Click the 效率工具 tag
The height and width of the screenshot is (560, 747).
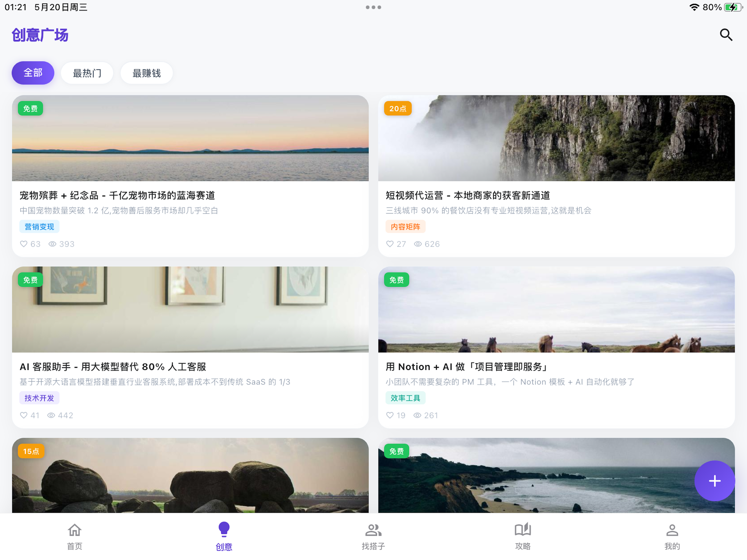click(405, 398)
